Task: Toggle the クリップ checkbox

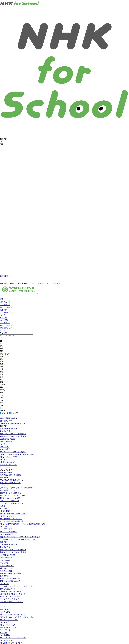Action: 10,413
